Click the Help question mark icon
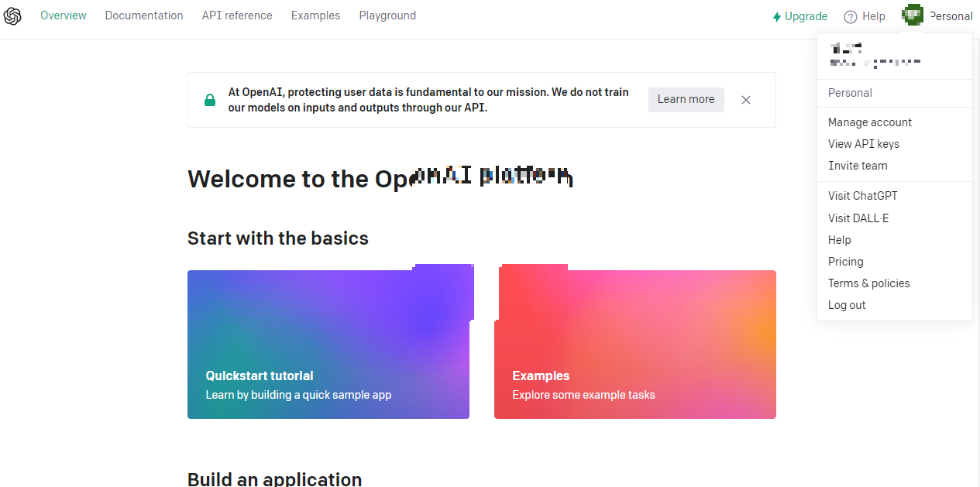980x487 pixels. click(851, 16)
